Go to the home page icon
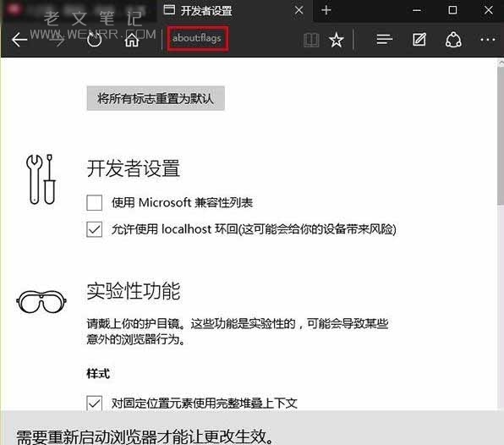 132,40
